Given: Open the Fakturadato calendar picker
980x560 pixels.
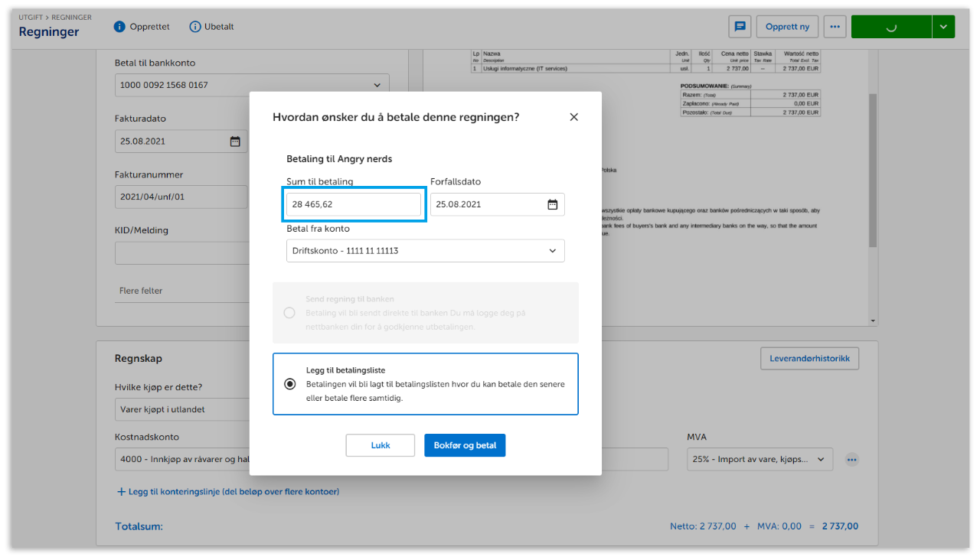Looking at the screenshot, I should tap(235, 141).
